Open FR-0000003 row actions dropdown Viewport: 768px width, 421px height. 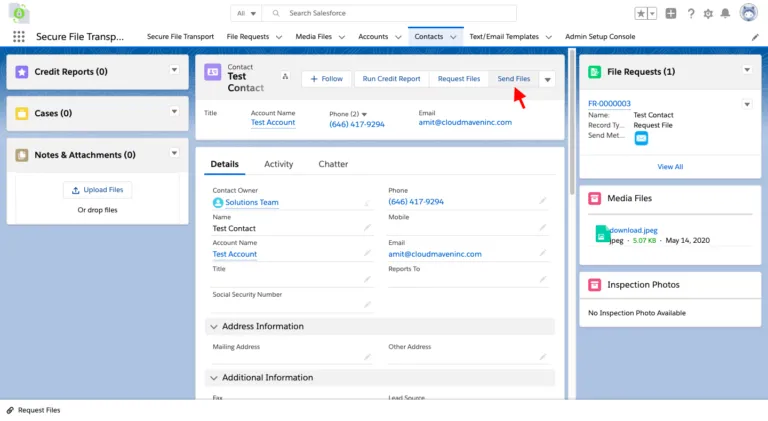click(747, 104)
